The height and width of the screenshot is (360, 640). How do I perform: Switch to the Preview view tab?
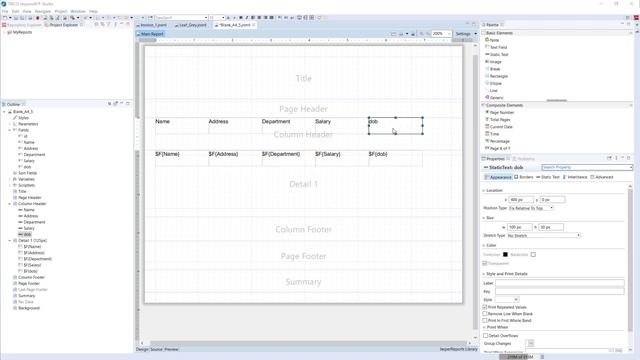coord(171,349)
